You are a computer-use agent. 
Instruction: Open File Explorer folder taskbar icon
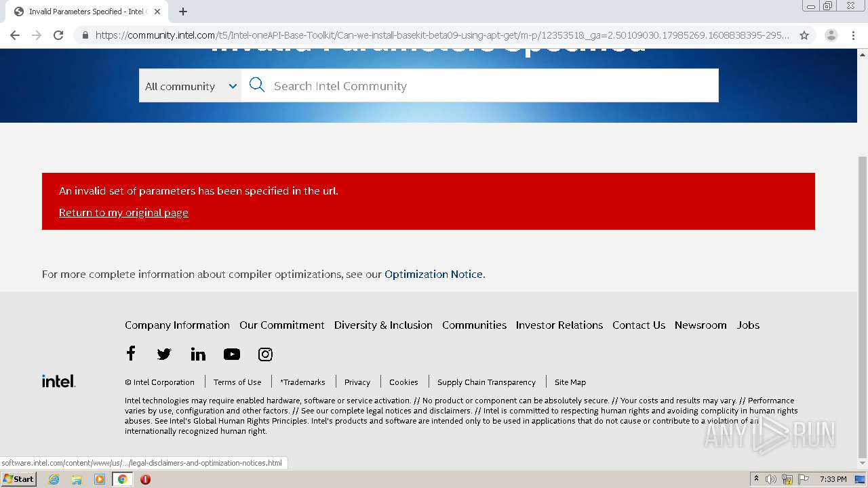[x=77, y=479]
